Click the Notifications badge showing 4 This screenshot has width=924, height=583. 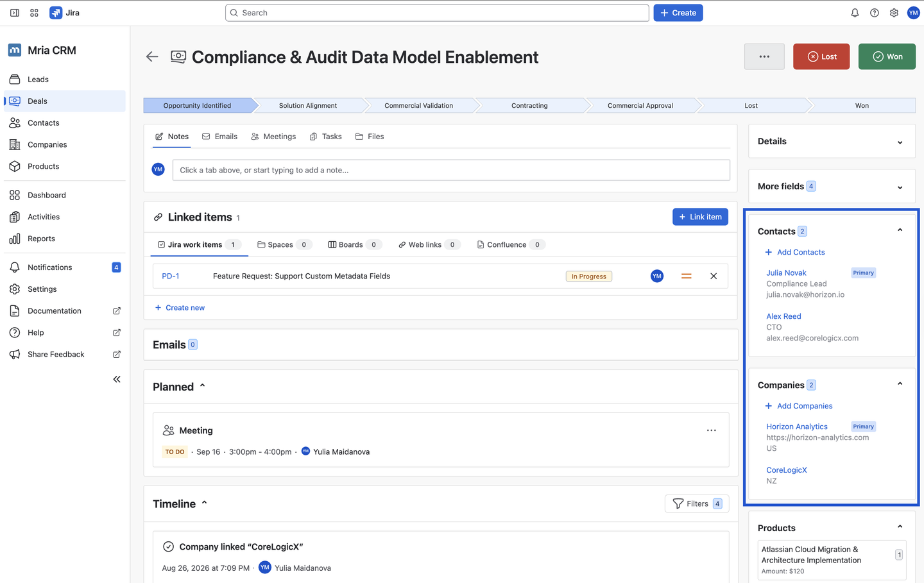(x=116, y=267)
